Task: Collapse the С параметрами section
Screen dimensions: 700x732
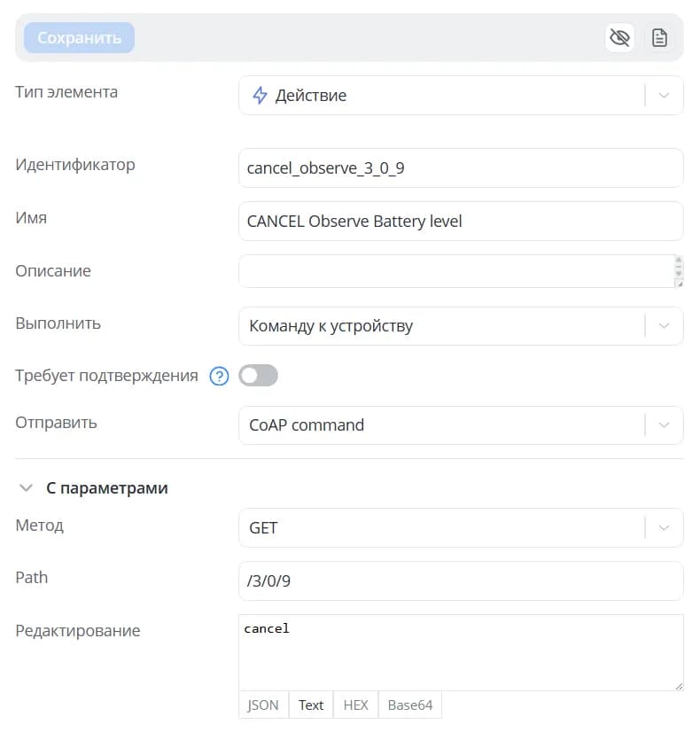Action: pos(26,488)
